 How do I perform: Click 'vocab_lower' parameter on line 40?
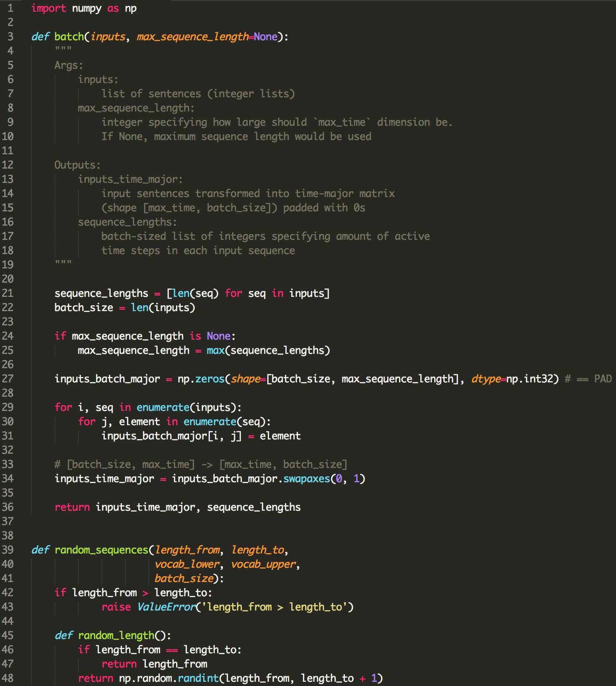coord(187,564)
